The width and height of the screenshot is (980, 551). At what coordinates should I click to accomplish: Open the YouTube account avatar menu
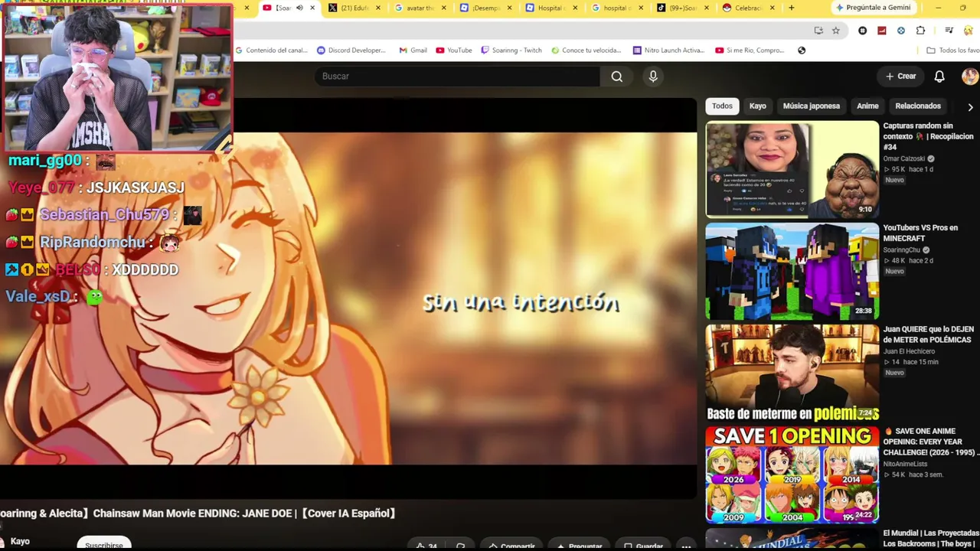(969, 76)
